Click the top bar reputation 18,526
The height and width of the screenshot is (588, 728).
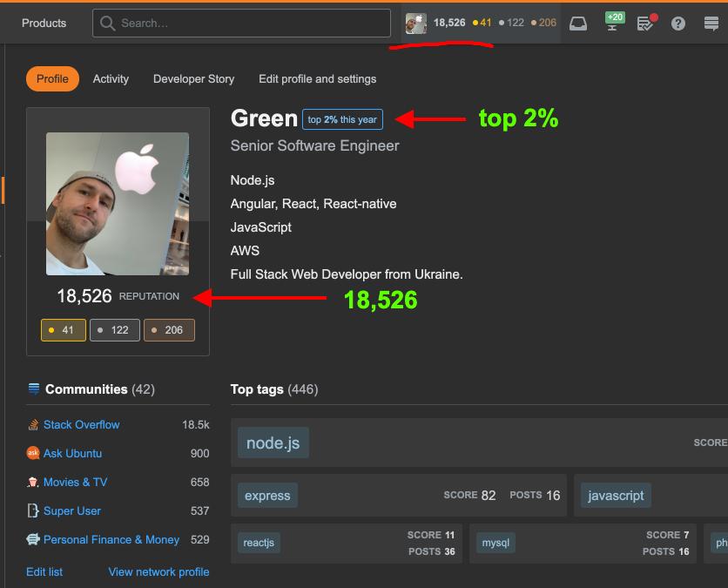click(449, 23)
